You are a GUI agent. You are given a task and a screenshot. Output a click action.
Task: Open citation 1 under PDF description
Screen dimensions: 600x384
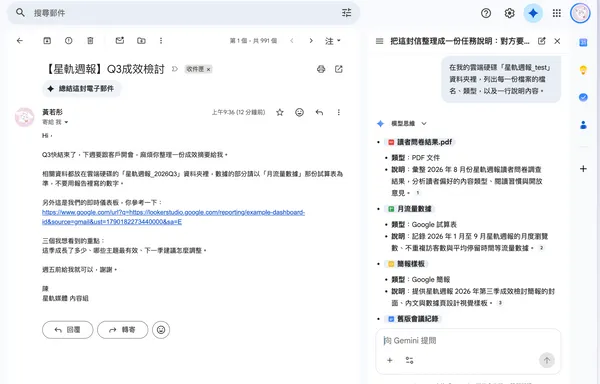tap(417, 193)
